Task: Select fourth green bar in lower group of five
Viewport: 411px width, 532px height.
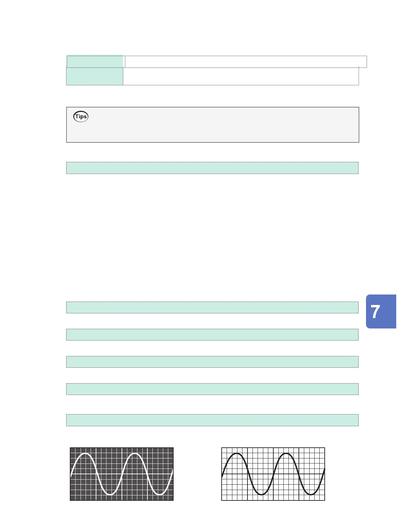Action: pos(212,389)
